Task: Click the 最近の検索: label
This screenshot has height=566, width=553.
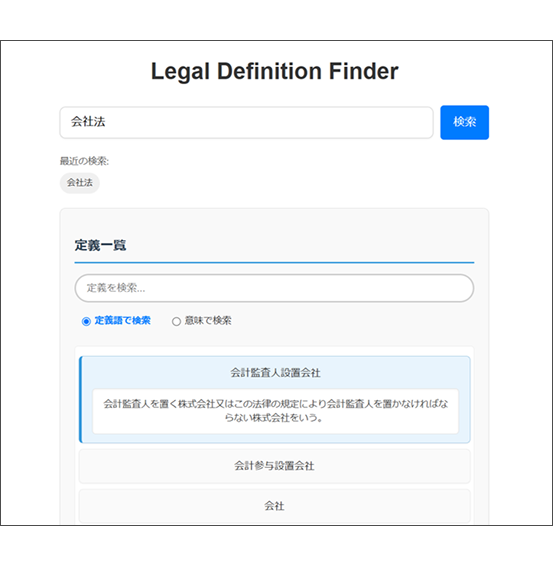Action: [84, 161]
